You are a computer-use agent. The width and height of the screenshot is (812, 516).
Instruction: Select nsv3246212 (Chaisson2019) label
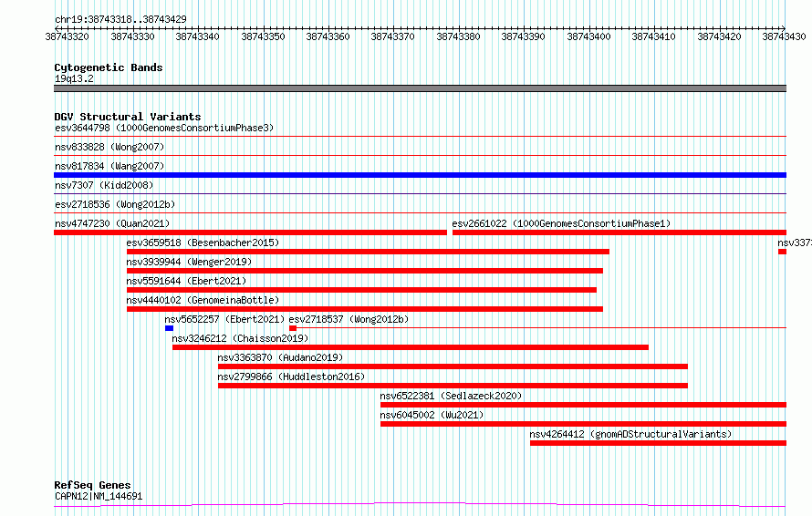coord(240,338)
